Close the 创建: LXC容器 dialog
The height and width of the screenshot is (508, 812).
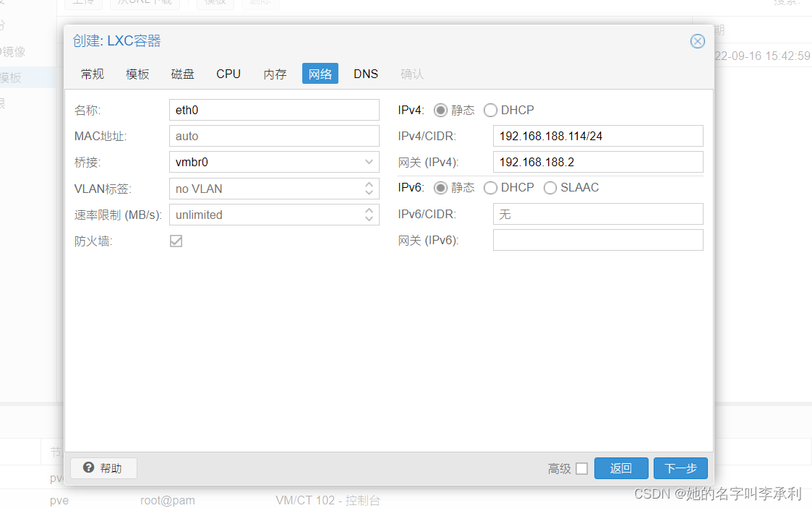[697, 41]
